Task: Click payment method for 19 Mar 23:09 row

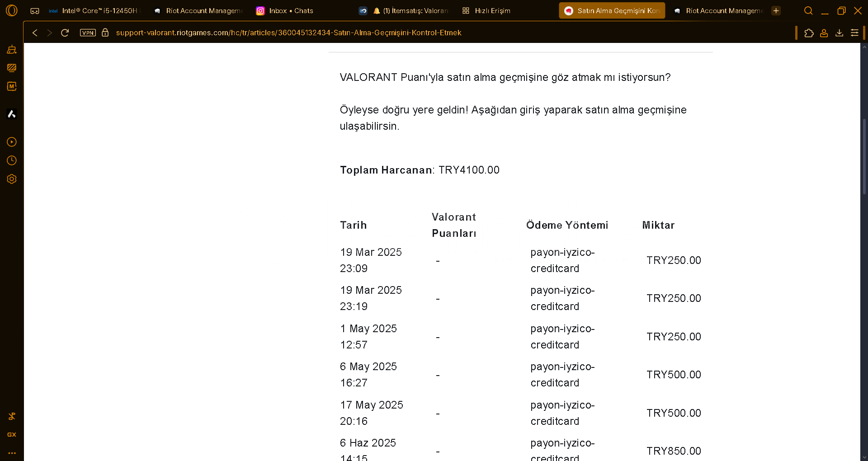Action: 563,260
